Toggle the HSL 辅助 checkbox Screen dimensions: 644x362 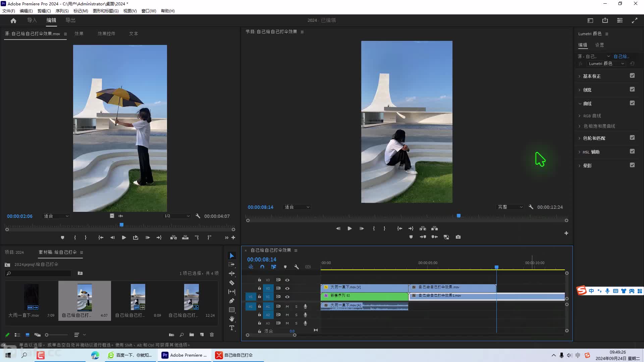(x=632, y=152)
